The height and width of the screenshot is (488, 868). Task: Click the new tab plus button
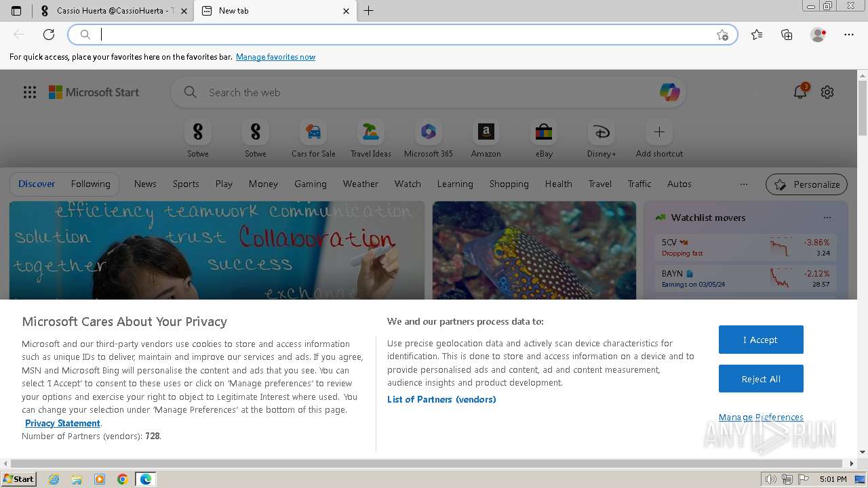tap(368, 11)
